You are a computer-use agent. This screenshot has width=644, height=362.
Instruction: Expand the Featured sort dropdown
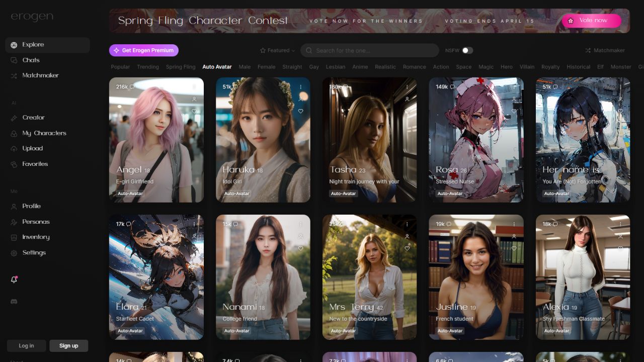coord(277,50)
